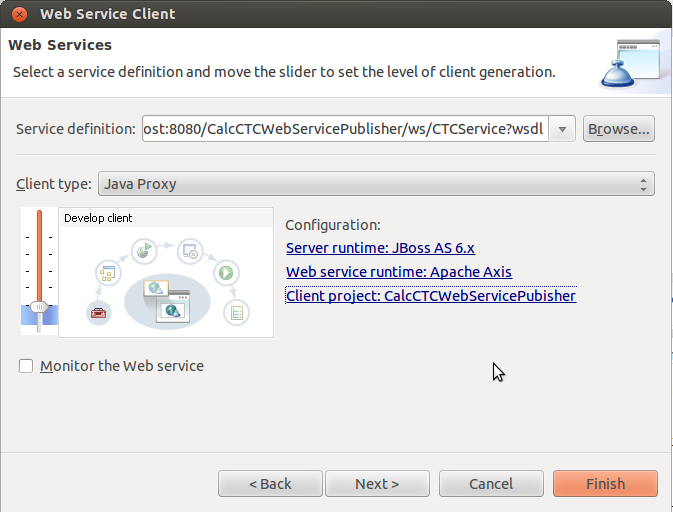Click the Next > button
The height and width of the screenshot is (512, 673).
click(377, 484)
